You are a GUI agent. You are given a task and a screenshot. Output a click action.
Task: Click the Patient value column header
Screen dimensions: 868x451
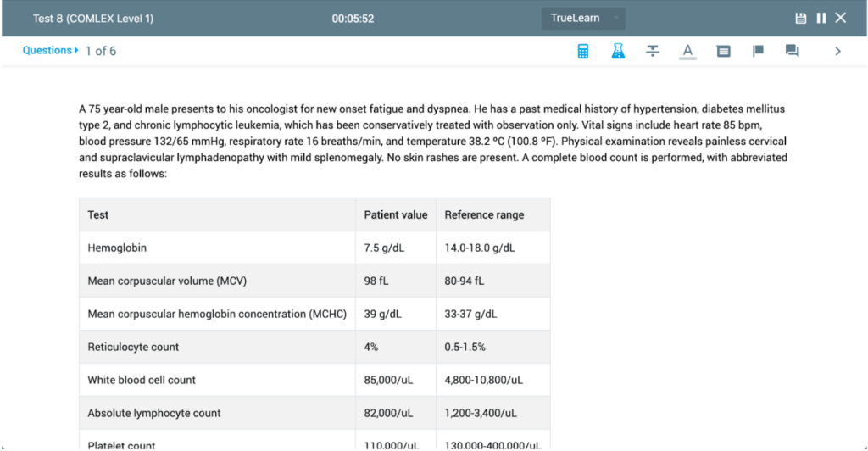396,215
